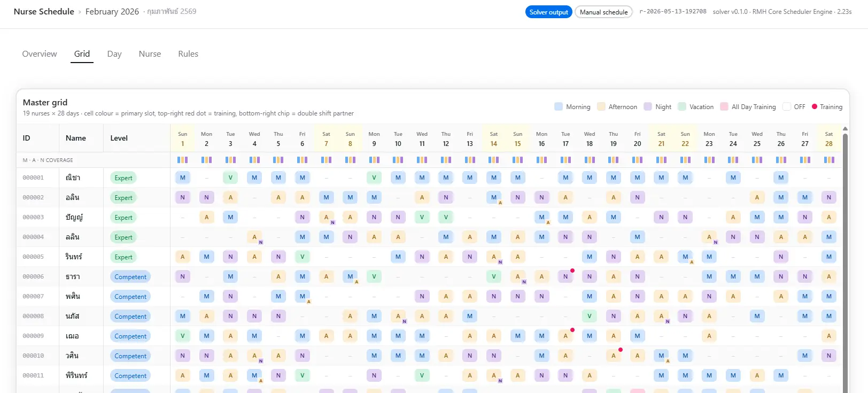Click the Expert badge in row 000001
868x393 pixels.
[x=123, y=178]
